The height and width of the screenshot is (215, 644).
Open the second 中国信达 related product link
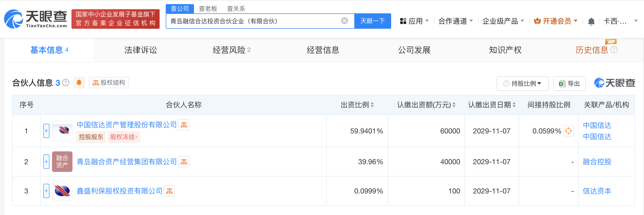[597, 136]
